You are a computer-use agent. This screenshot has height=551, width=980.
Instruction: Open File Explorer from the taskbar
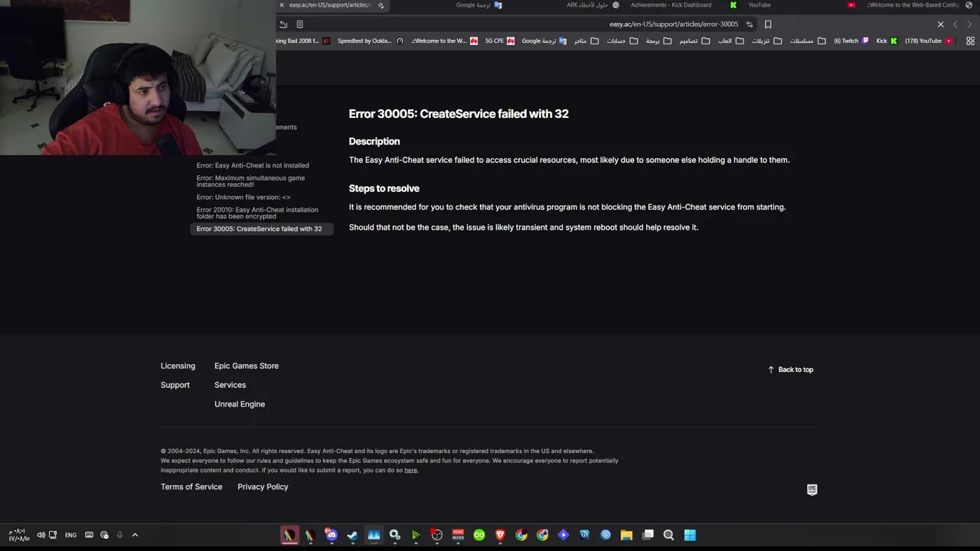[626, 535]
